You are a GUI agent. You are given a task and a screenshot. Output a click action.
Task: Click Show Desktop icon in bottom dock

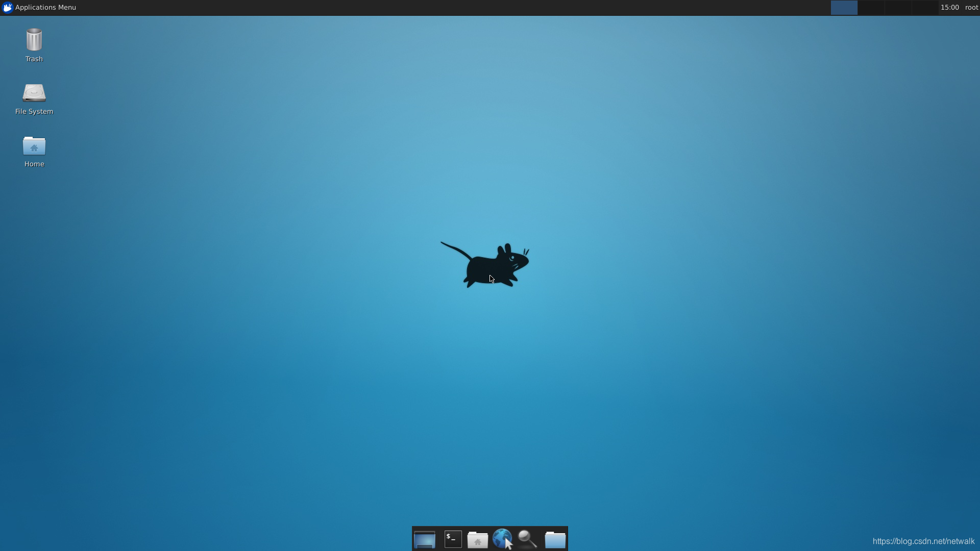(x=425, y=539)
